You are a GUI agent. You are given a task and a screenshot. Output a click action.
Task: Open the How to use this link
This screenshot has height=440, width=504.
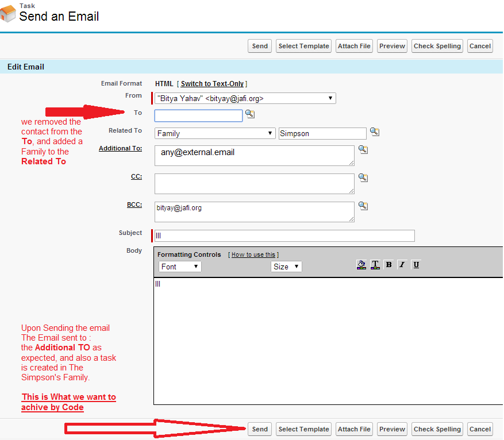click(x=253, y=254)
